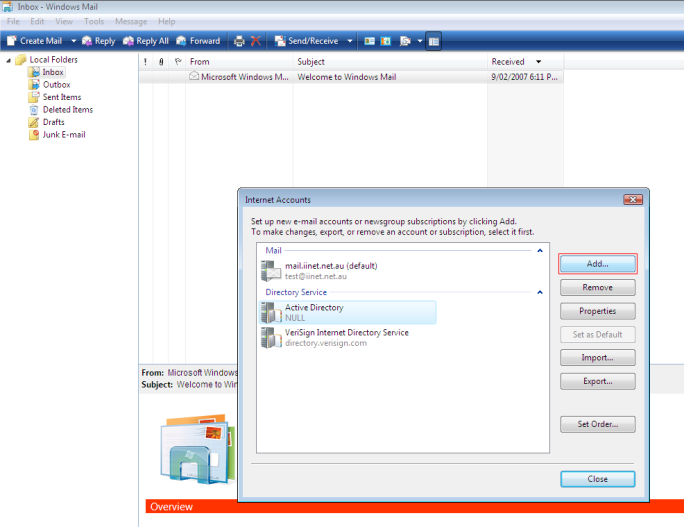
Task: Click the Properties button
Action: [598, 311]
